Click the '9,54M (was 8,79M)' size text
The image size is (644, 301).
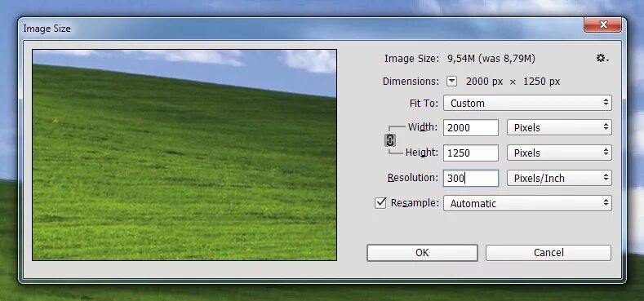pos(491,59)
